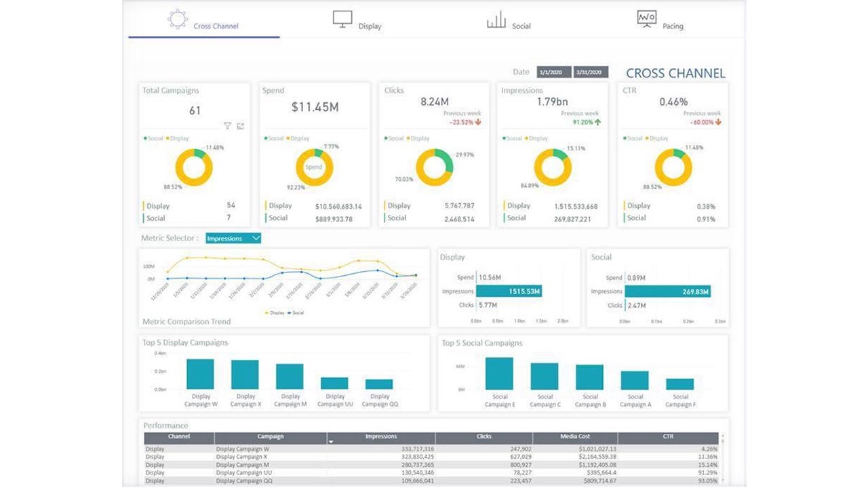
Task: Switch to the Social tab
Action: click(509, 20)
